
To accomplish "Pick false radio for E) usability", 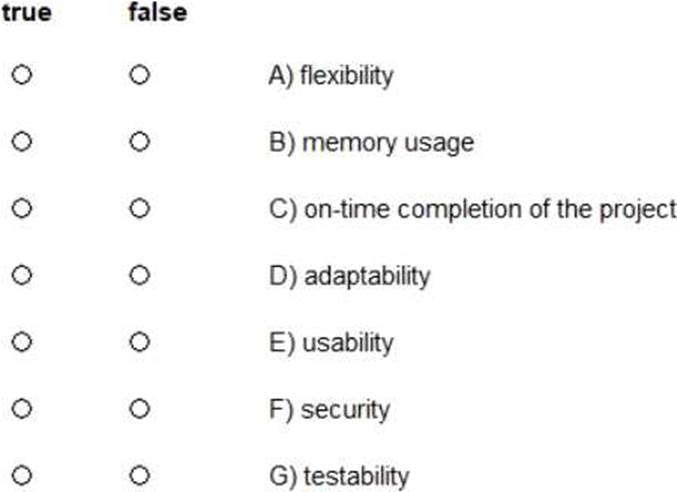I will click(139, 342).
